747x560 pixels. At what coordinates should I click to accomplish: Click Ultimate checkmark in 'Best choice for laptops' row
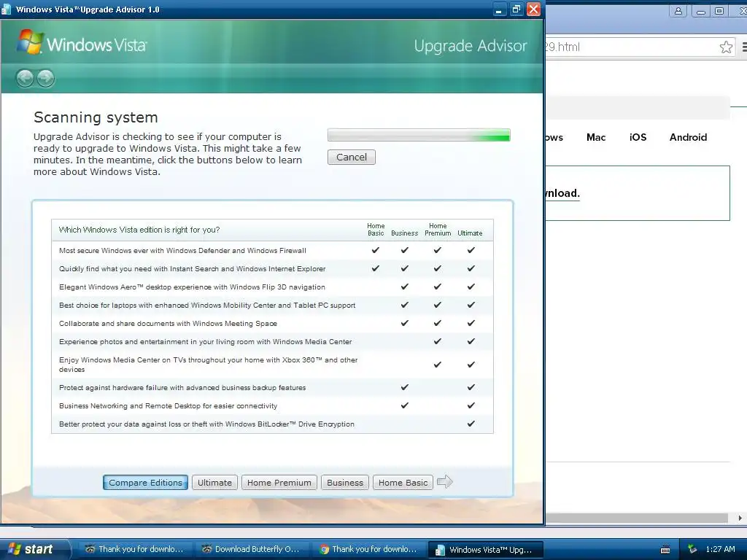tap(471, 305)
